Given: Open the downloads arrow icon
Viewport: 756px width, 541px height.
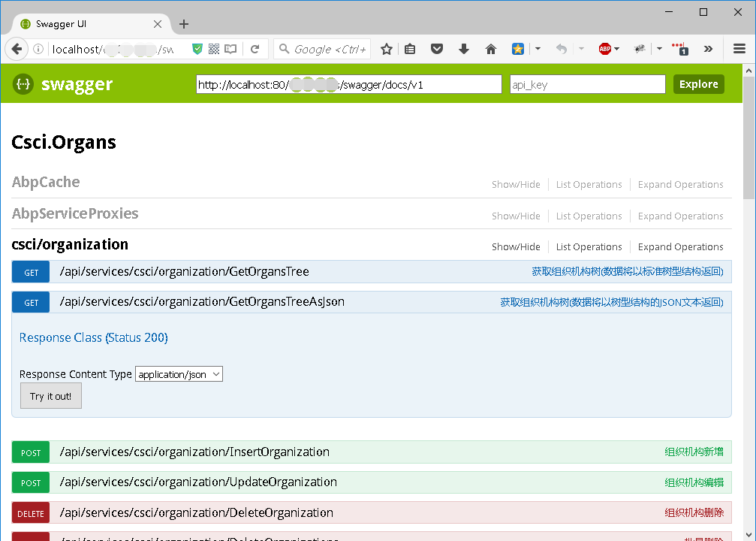Looking at the screenshot, I should tap(464, 49).
